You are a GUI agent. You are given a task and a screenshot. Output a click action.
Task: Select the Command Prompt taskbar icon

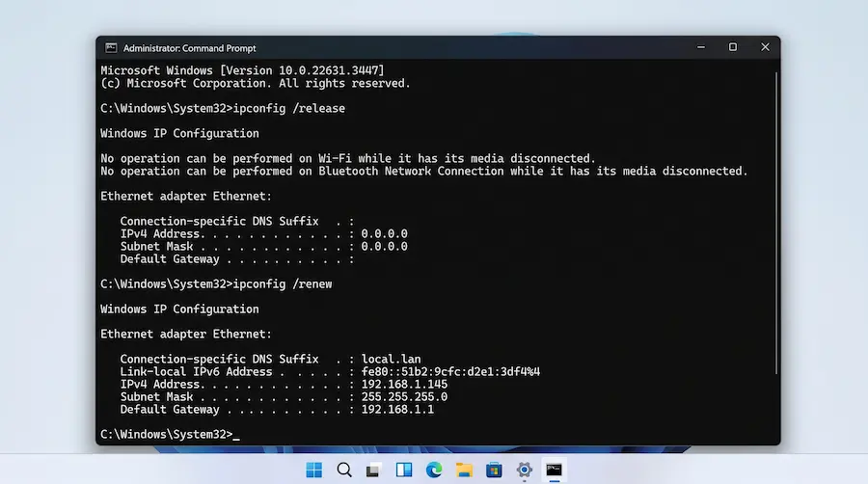click(555, 470)
